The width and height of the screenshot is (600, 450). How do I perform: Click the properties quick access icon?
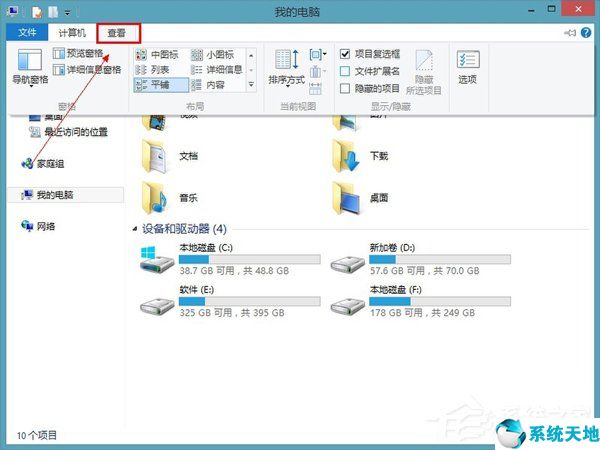click(37, 12)
